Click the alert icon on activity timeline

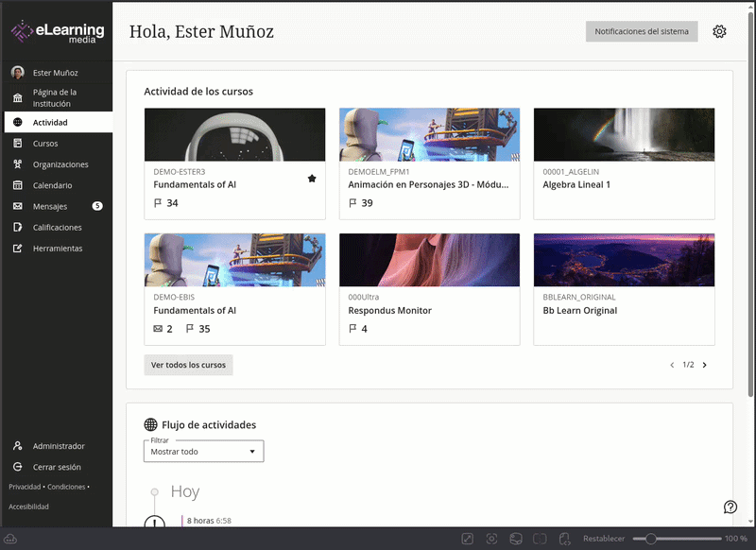coord(155,522)
